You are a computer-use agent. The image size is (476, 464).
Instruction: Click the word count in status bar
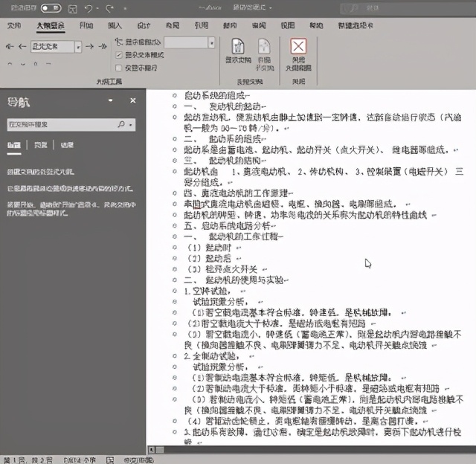(x=80, y=460)
